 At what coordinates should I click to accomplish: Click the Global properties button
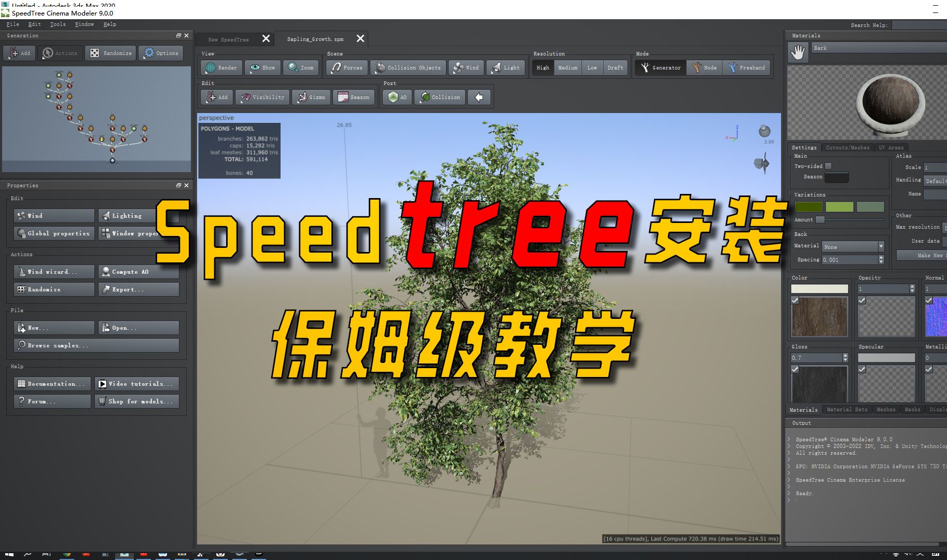54,233
